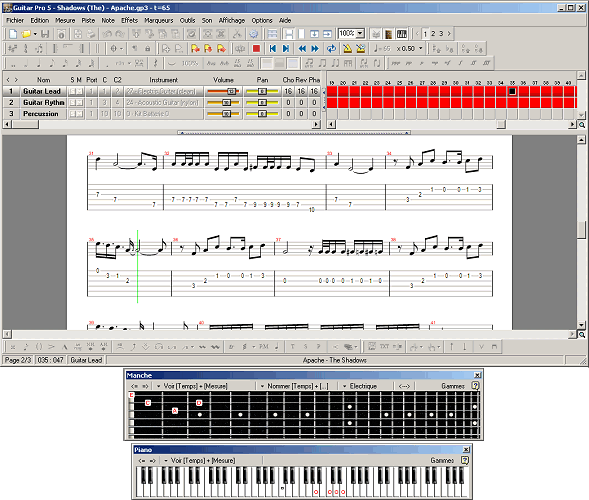Select the sixteenth note duration
This screenshot has width=589, height=500.
click(65, 63)
